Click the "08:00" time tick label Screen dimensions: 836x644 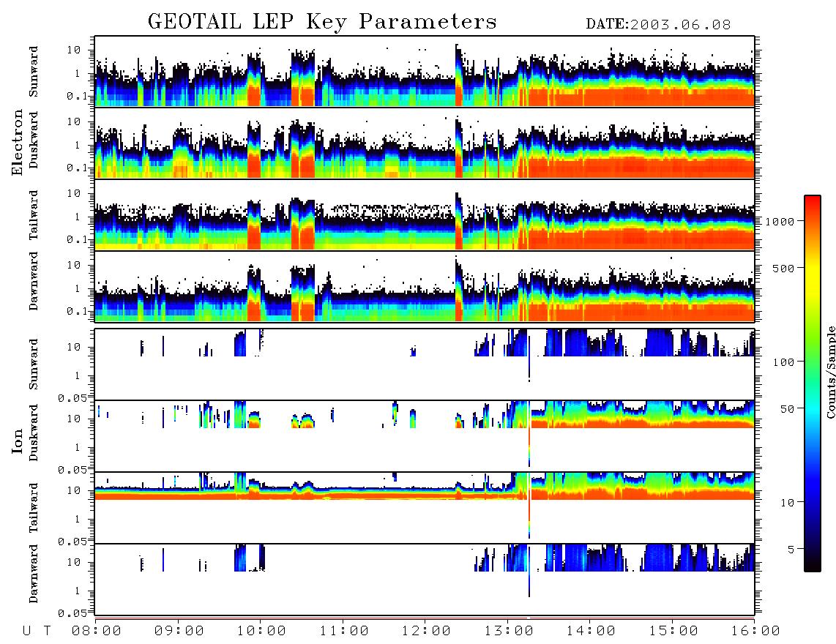(x=96, y=632)
